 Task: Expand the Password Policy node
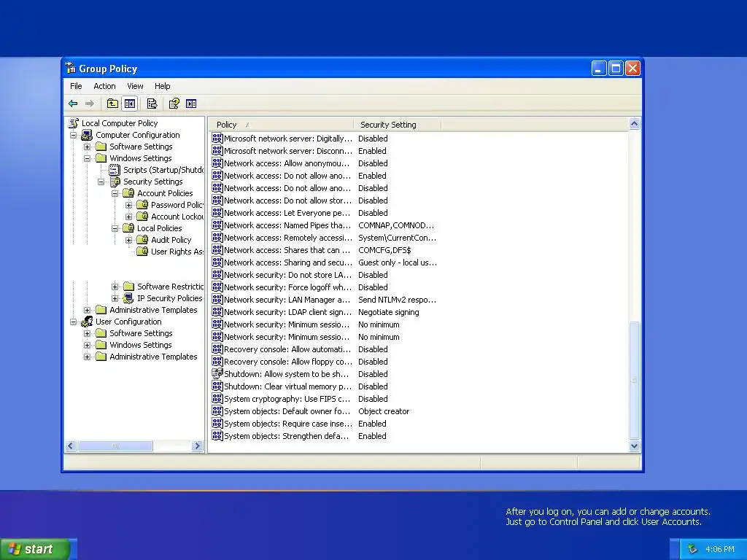pyautogui.click(x=128, y=205)
